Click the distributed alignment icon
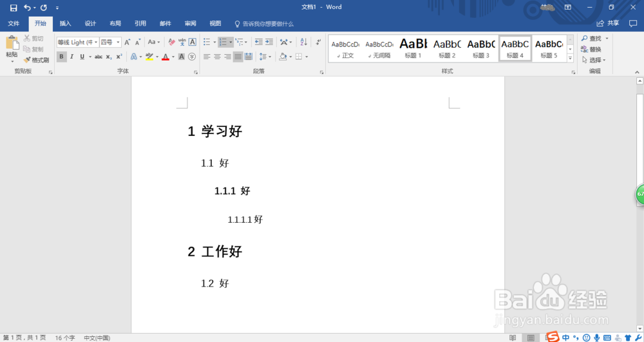Screen dimensions: 644x342 249,57
